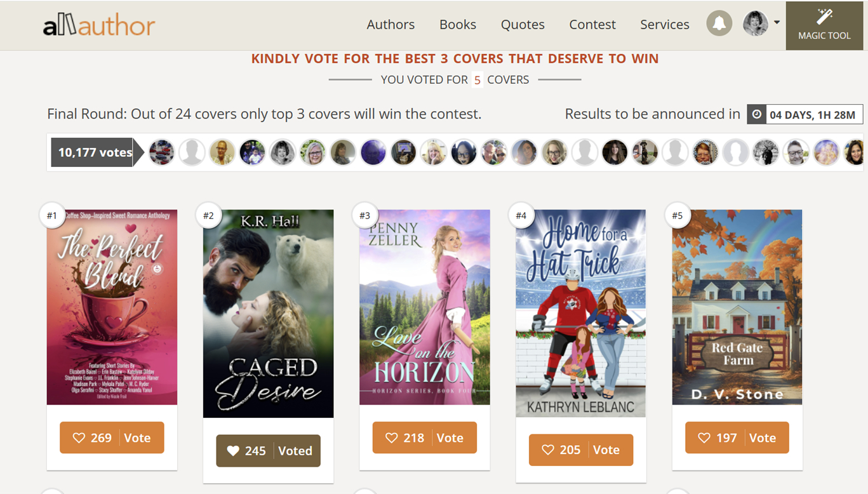Screen dimensions: 868x494
Task: Click the heart icon showing 197 votes
Action: [704, 438]
